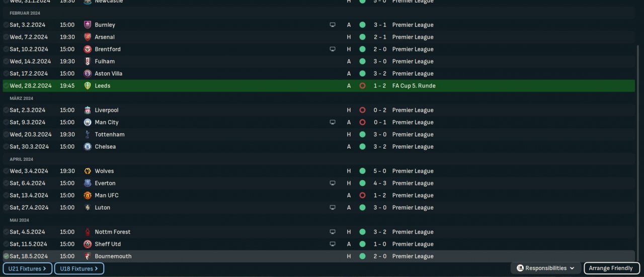This screenshot has height=277, width=644.
Task: Click TV broadcast icon on Burnley fixture
Action: coord(333,25)
